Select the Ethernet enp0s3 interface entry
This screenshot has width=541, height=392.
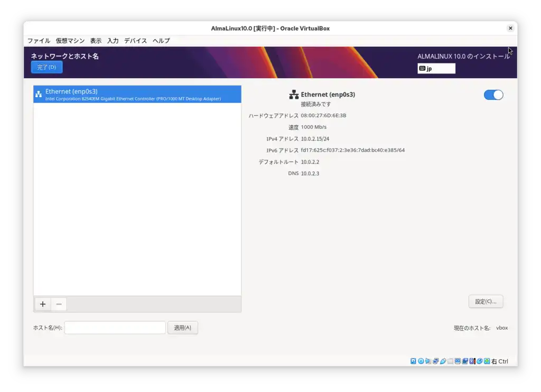pos(137,94)
